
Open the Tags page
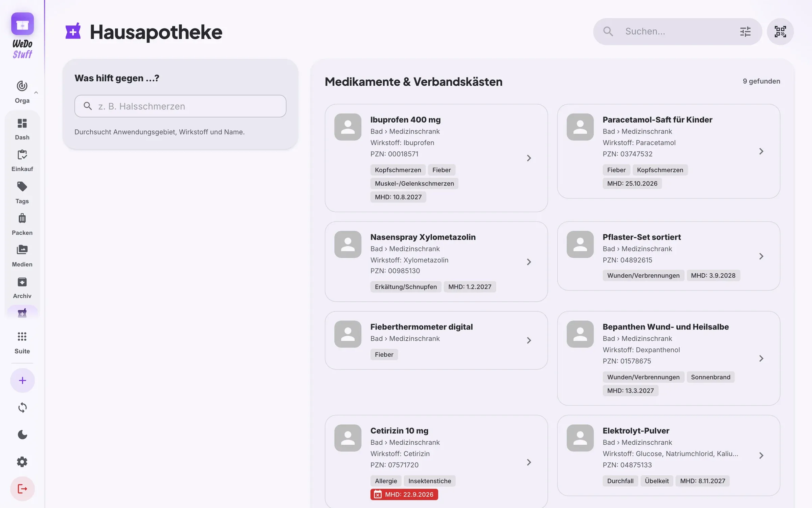pyautogui.click(x=22, y=193)
